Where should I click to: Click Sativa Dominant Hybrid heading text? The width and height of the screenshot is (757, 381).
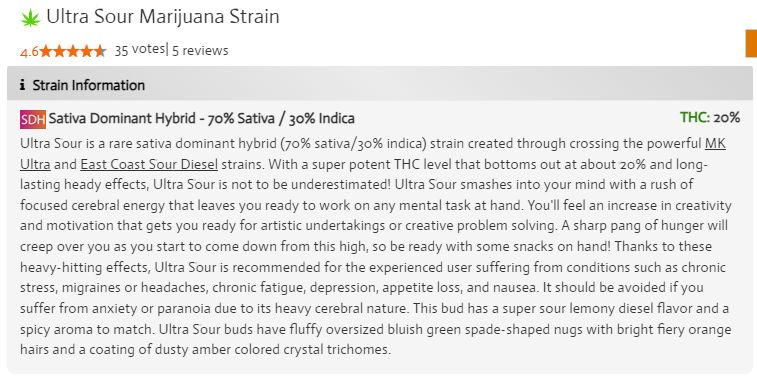coord(122,119)
